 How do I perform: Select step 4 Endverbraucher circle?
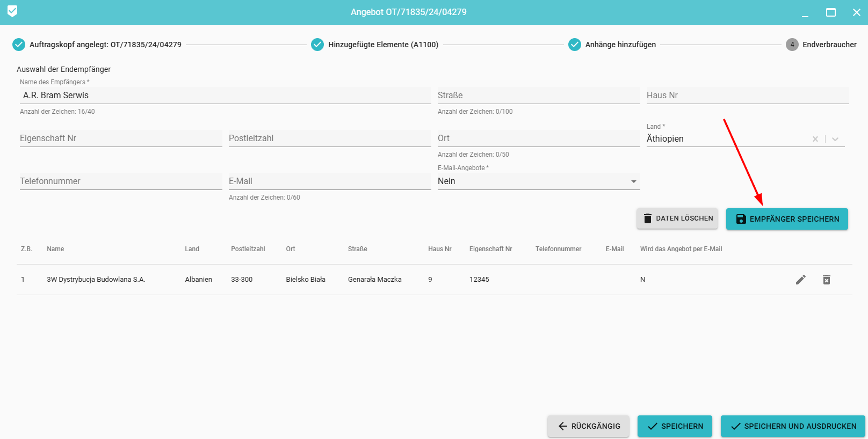pos(792,45)
